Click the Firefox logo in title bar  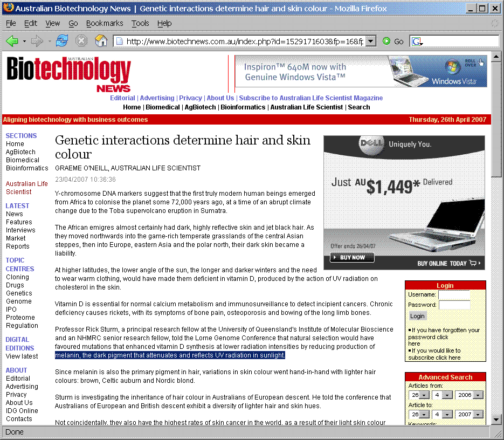9,7
